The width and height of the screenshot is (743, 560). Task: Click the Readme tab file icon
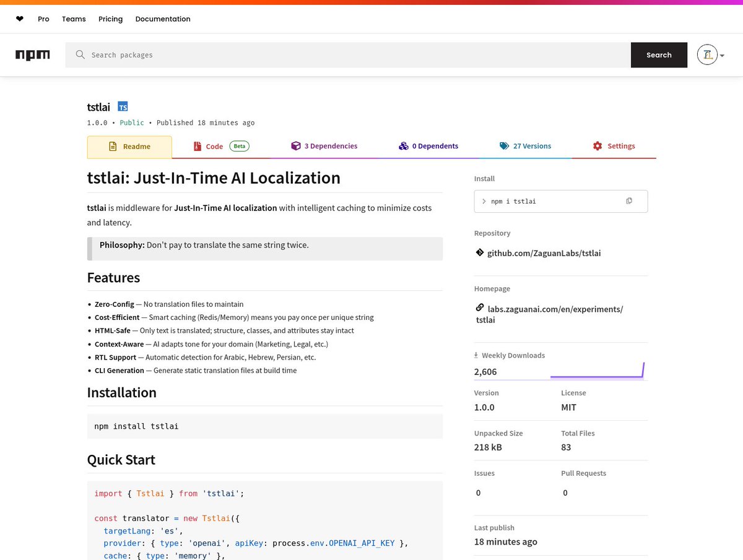[x=113, y=147]
